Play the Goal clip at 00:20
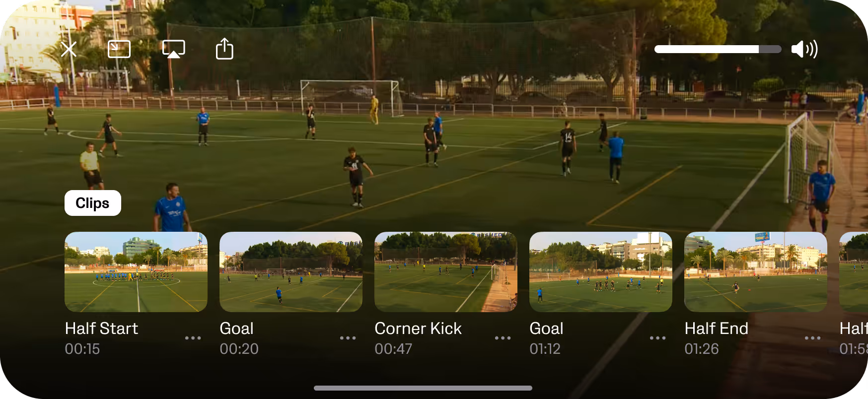The height and width of the screenshot is (399, 868). pyautogui.click(x=291, y=272)
